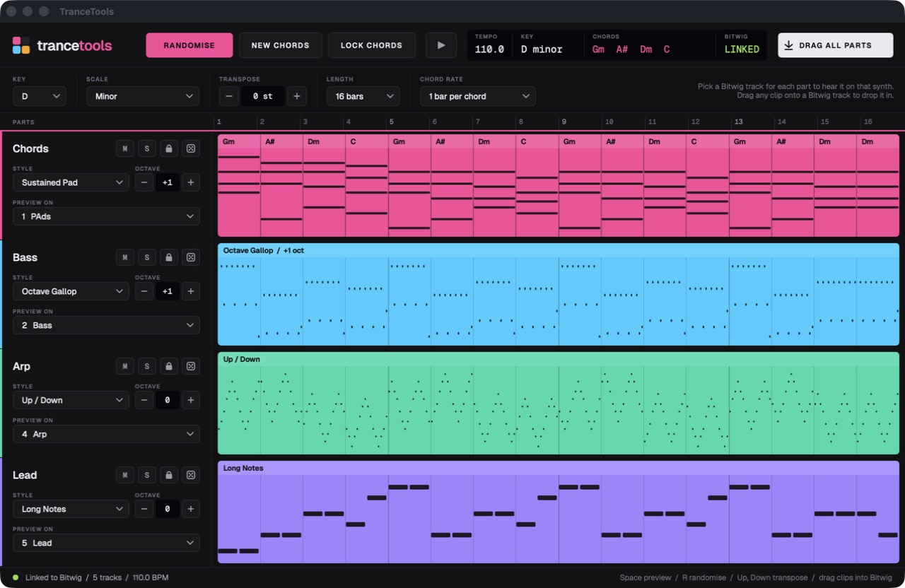
Task: Solo the Bass part
Action: click(146, 257)
